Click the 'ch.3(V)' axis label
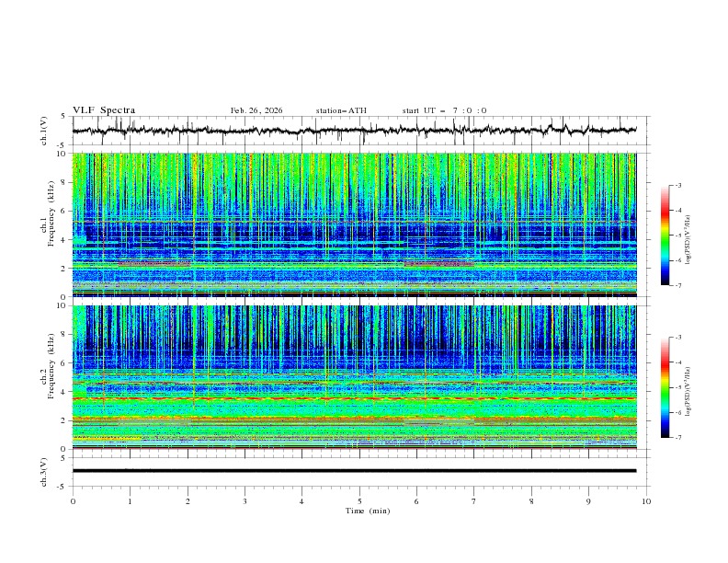The width and height of the screenshot is (728, 563). (44, 472)
